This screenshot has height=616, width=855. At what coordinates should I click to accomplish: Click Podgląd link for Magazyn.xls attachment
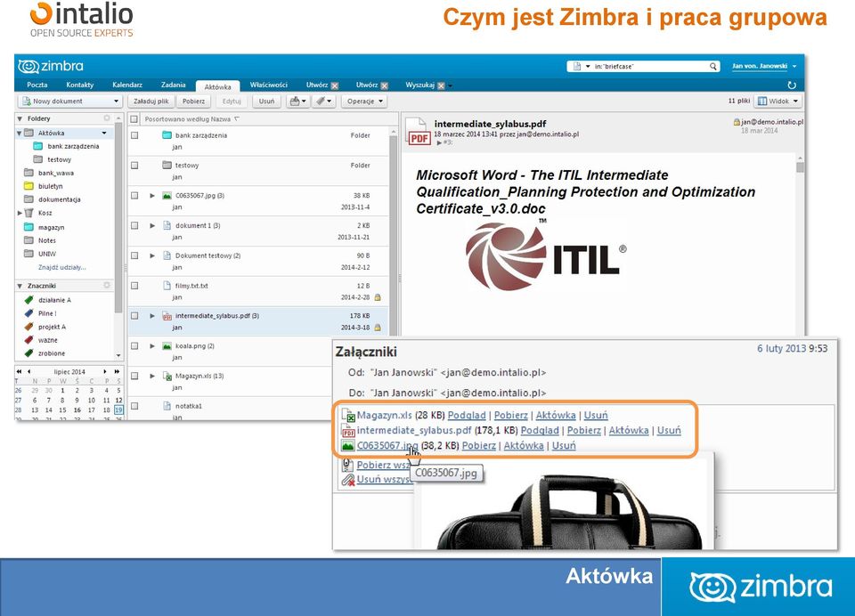pos(467,416)
